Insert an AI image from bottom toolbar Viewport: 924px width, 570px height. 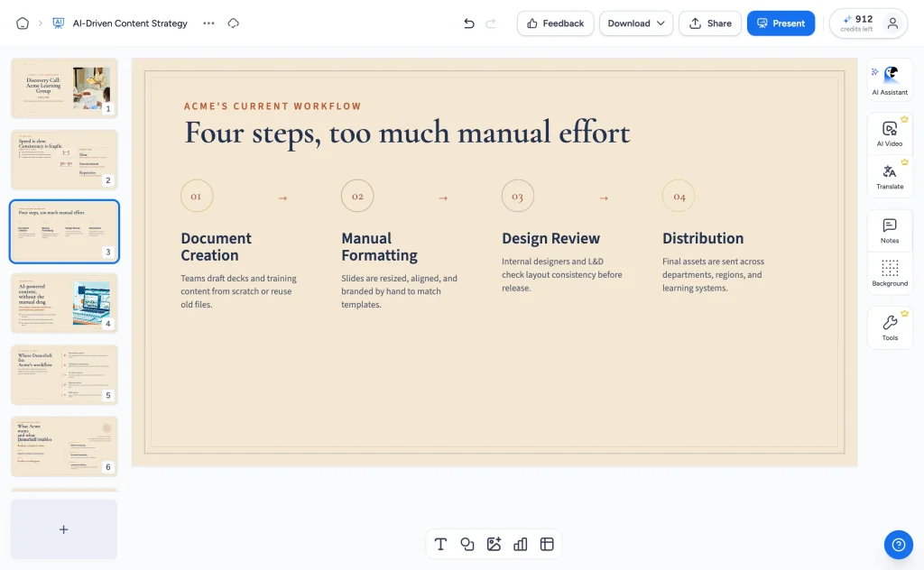tap(494, 544)
